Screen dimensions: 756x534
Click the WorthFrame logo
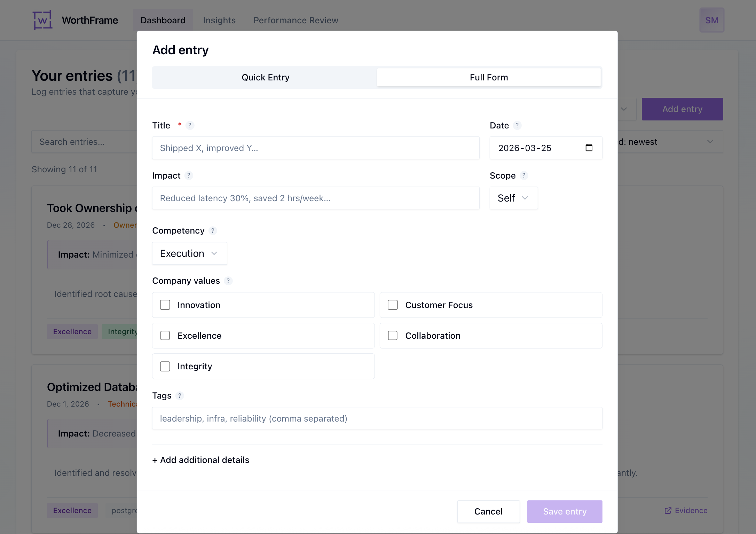pos(42,20)
